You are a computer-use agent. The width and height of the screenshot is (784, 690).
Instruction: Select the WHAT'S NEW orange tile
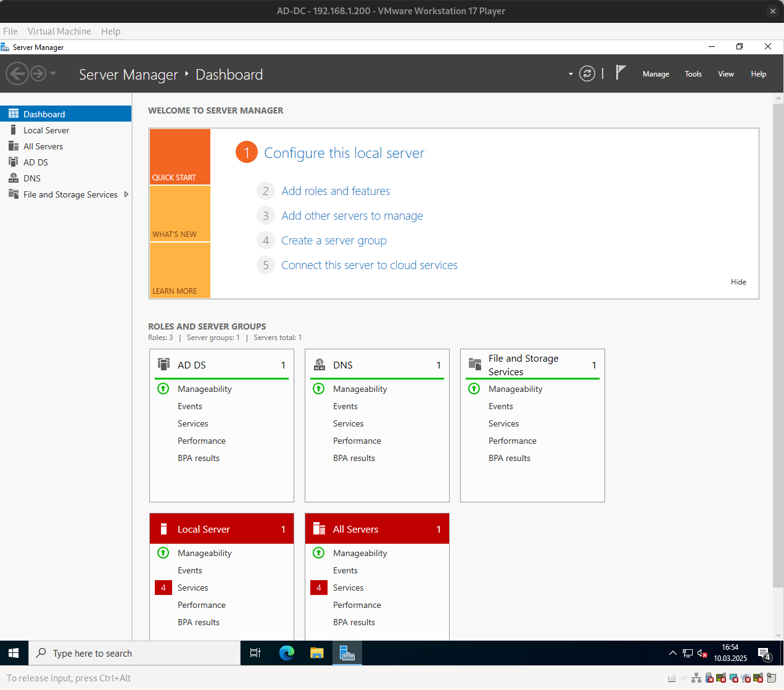pyautogui.click(x=180, y=214)
